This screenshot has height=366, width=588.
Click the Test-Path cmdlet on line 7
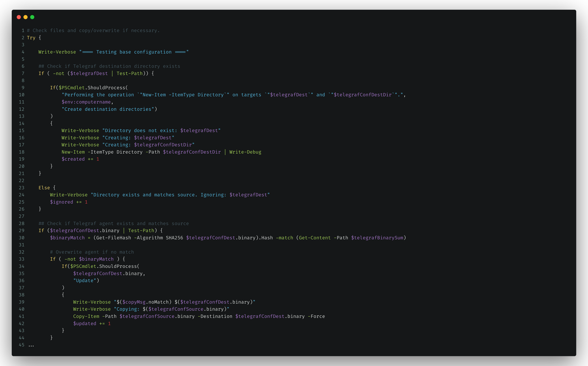click(130, 73)
